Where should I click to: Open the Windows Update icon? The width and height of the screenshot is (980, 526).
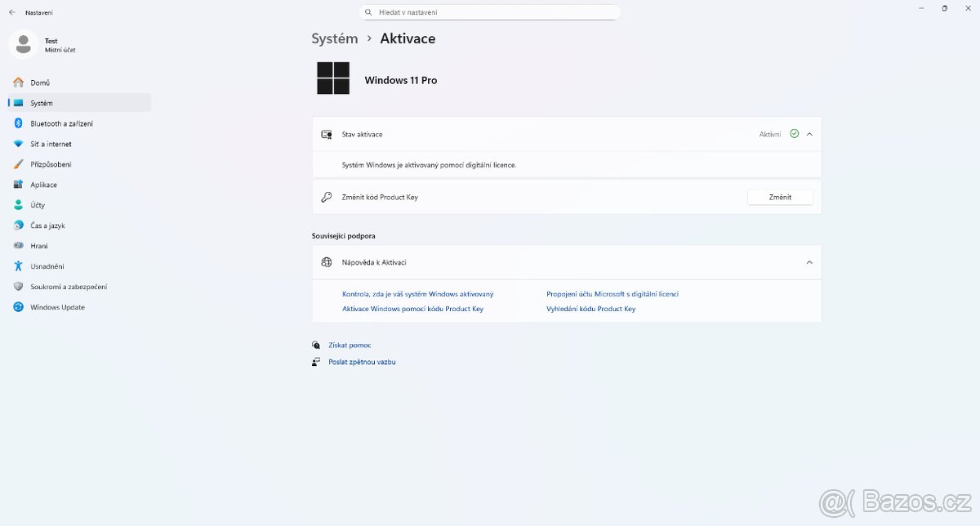coord(18,307)
